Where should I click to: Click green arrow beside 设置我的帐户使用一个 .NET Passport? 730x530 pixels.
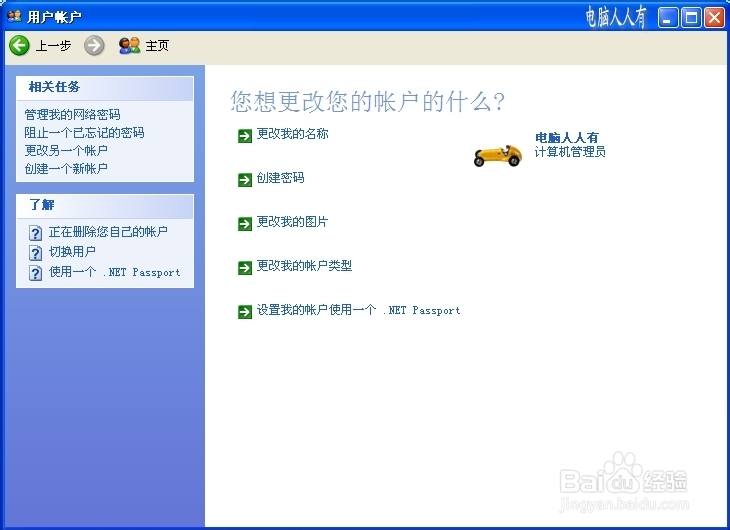(x=245, y=312)
